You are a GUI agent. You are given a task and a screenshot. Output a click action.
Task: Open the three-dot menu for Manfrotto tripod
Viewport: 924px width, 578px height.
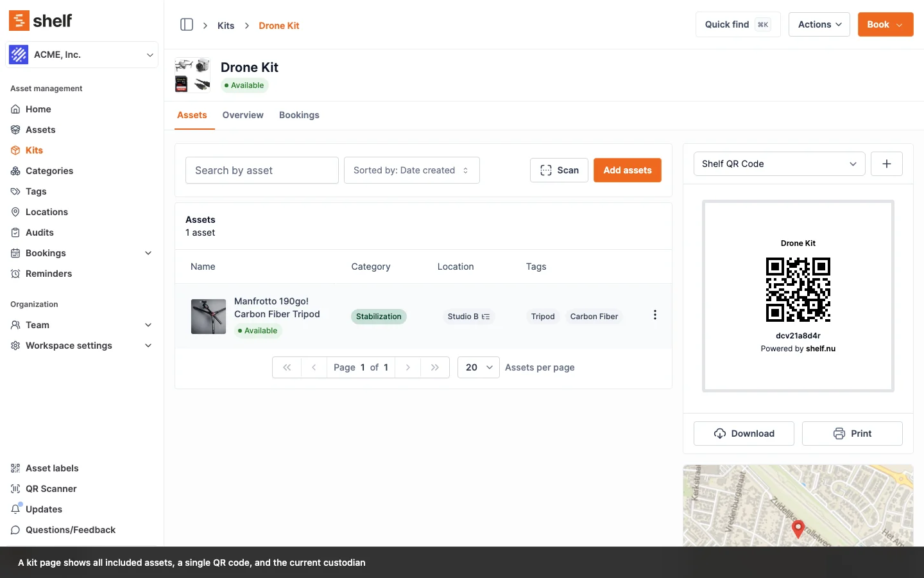pyautogui.click(x=654, y=315)
